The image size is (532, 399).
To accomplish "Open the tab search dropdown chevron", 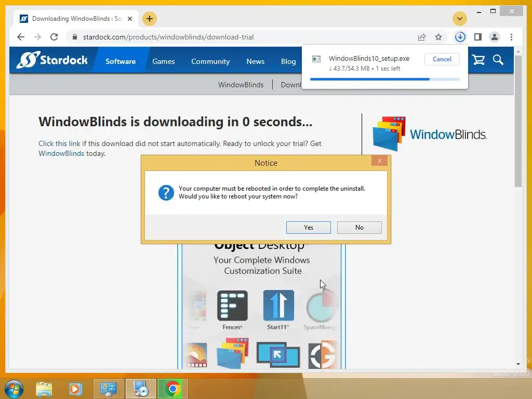I will click(460, 19).
